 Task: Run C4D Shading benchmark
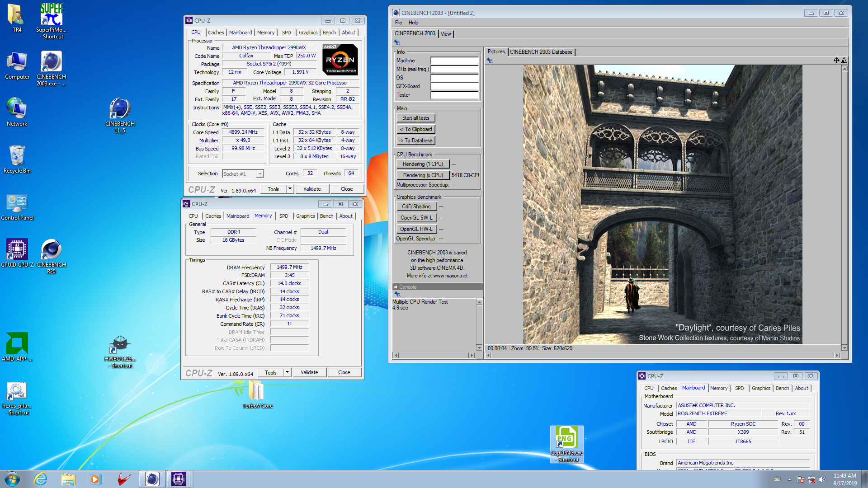tap(417, 206)
